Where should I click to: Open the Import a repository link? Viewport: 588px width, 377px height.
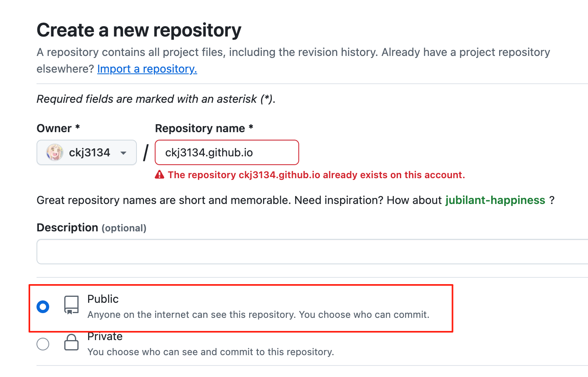pyautogui.click(x=147, y=69)
